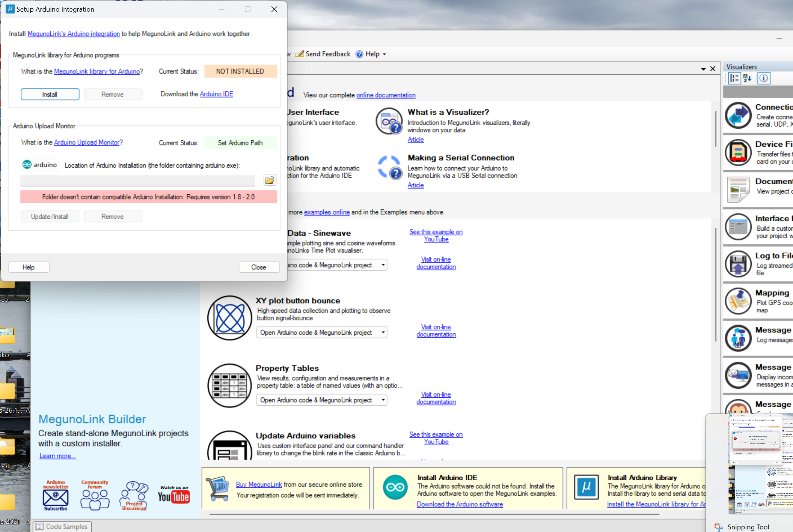Toggle the info button in Visualizers panel
Viewport: 793px width, 532px height.
pyautogui.click(x=763, y=78)
